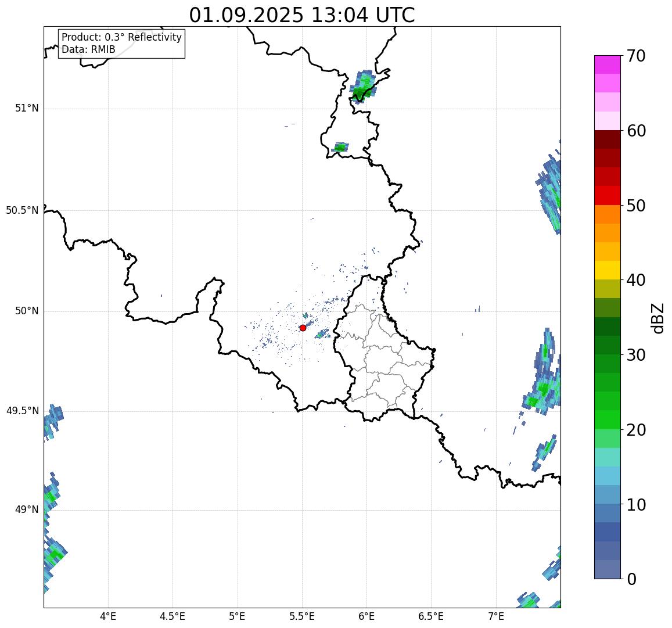The height and width of the screenshot is (628, 672).
Task: Click the red station marker dot
Action: pyautogui.click(x=303, y=328)
